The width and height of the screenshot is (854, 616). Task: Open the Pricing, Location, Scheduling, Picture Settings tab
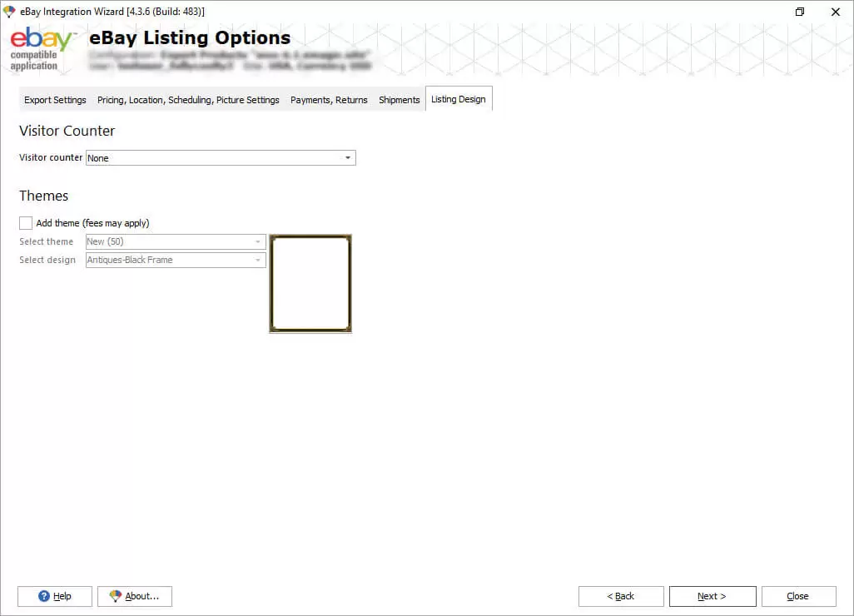pos(188,100)
